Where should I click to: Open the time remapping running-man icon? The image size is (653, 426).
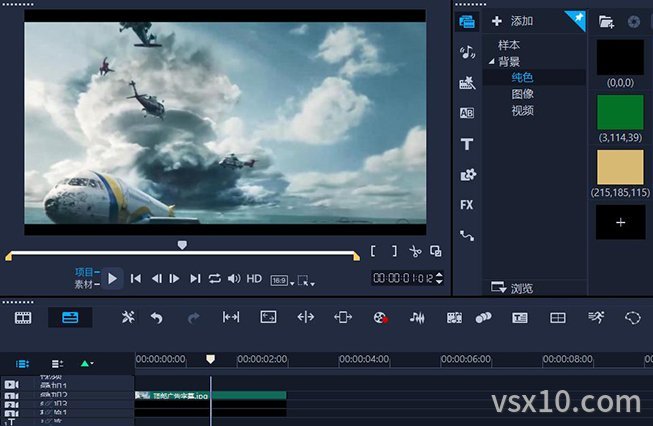coord(596,318)
